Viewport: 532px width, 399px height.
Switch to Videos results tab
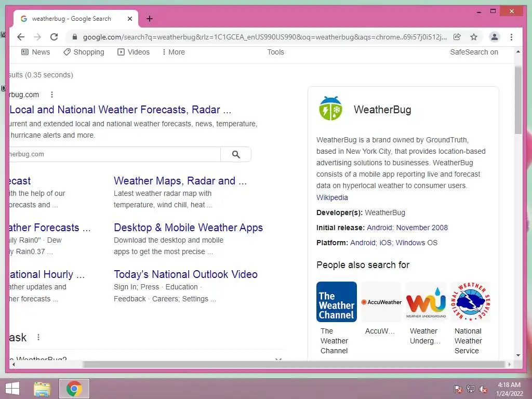134,52
